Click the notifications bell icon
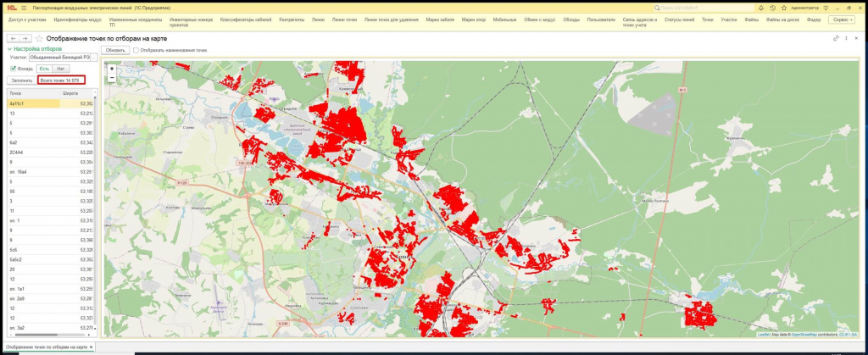This screenshot has width=868, height=355. pyautogui.click(x=760, y=7)
